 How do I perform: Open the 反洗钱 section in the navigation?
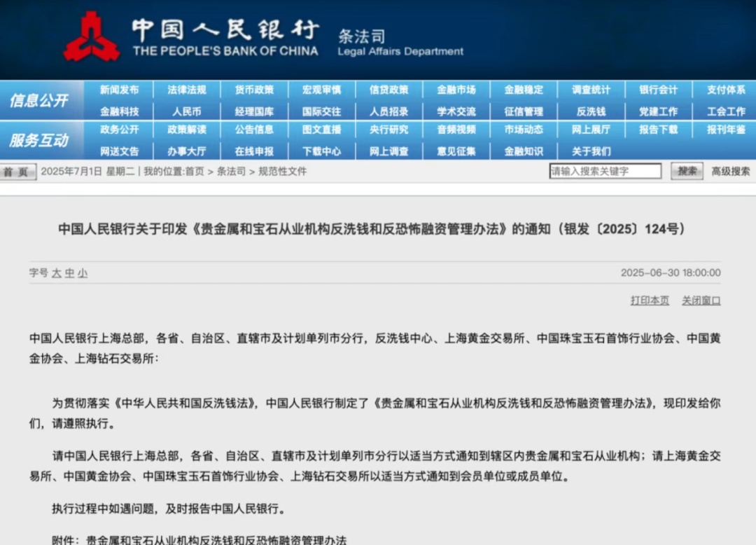point(590,111)
